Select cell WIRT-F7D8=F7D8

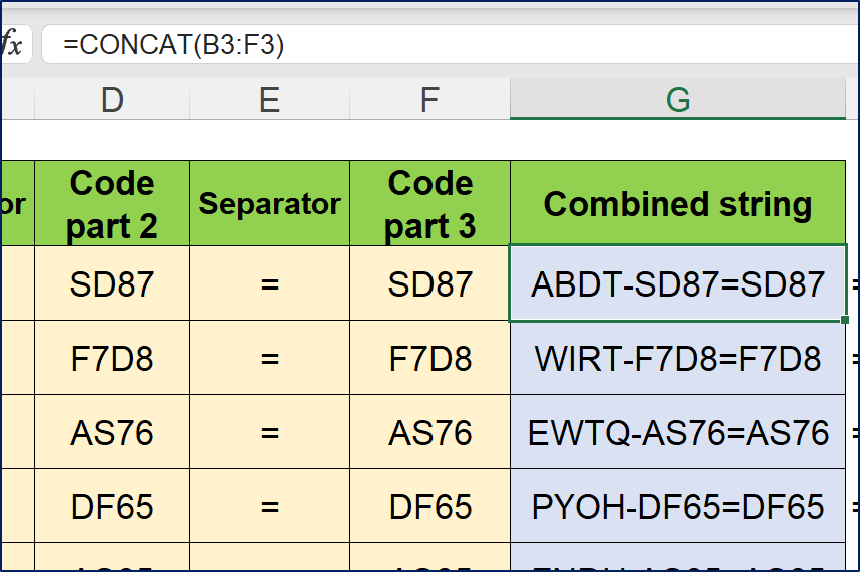[x=678, y=358]
